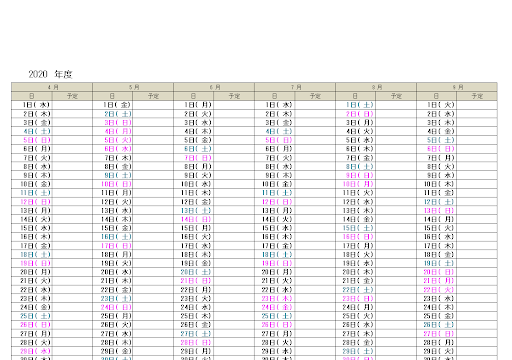Select the 予定 column header under 4月
The height and width of the screenshot is (360, 512).
tap(72, 96)
